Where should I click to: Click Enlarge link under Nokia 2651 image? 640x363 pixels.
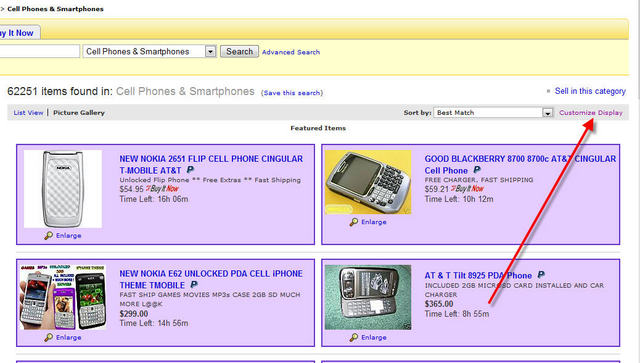click(x=69, y=236)
